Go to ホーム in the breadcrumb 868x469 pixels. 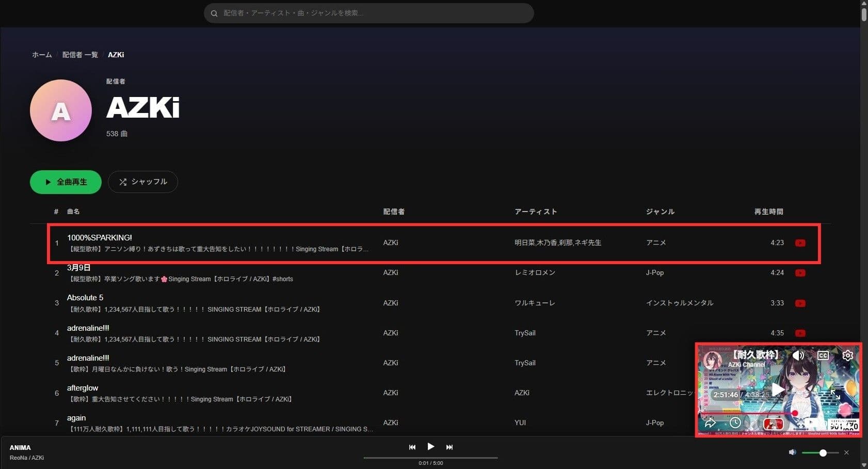[42, 55]
